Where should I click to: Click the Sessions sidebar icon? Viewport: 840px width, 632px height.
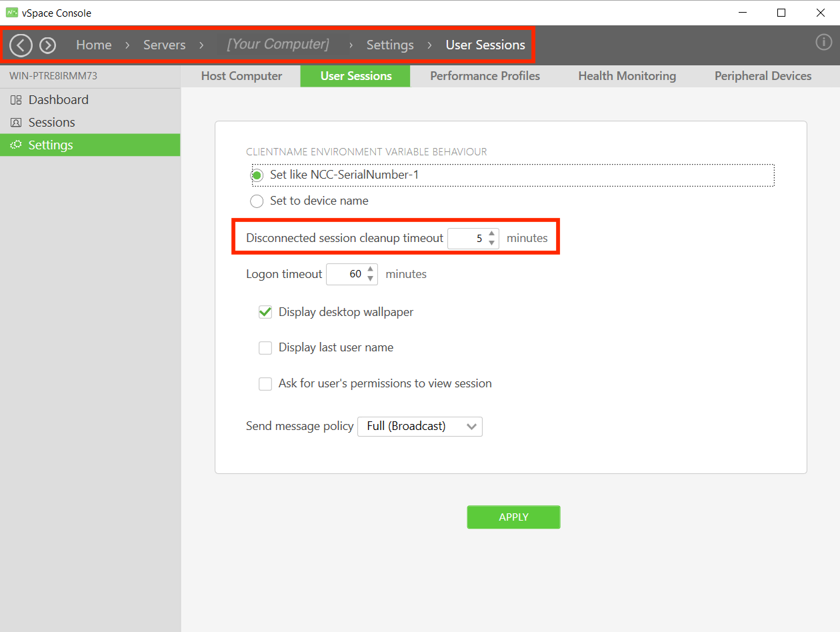coord(16,123)
